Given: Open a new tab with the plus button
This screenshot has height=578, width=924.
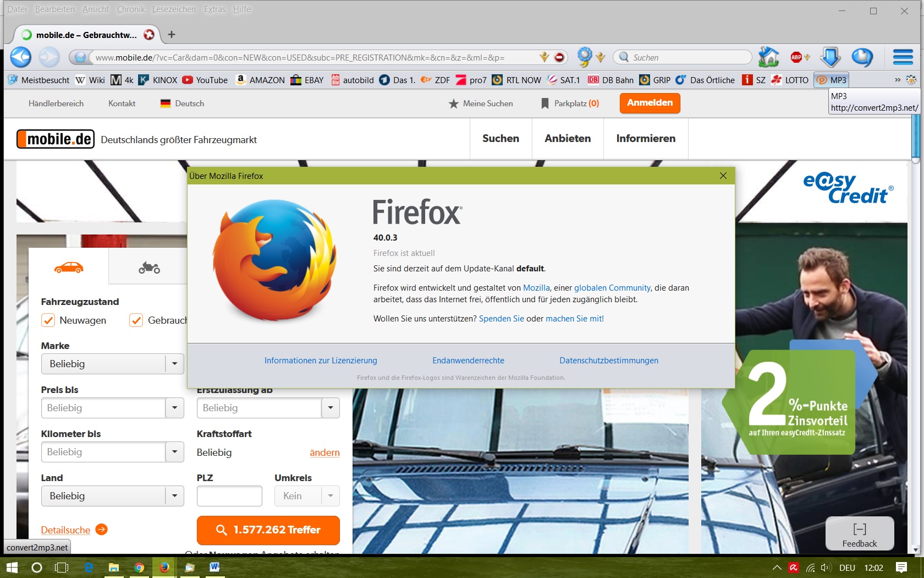Looking at the screenshot, I should tap(172, 35).
